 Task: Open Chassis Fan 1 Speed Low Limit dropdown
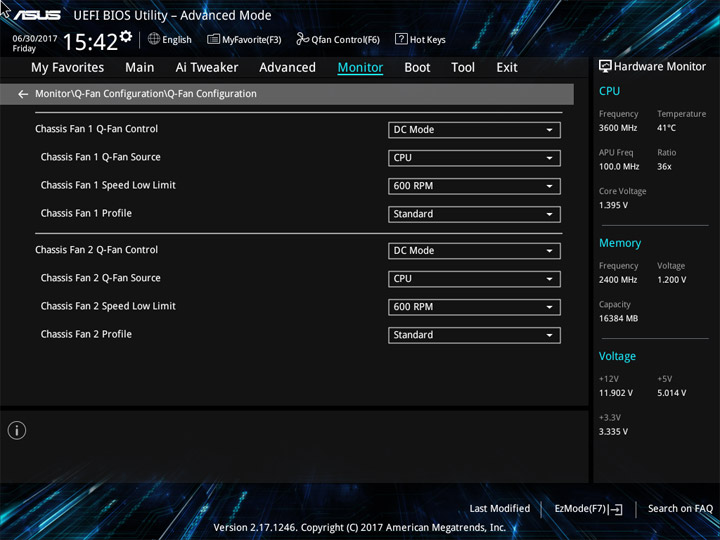coord(474,186)
